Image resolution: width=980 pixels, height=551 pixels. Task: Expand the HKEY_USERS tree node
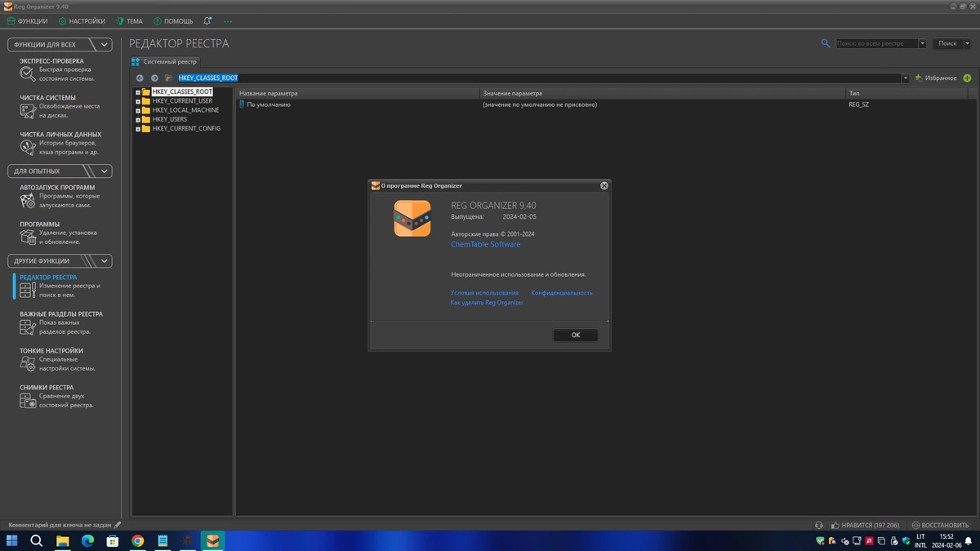[138, 119]
